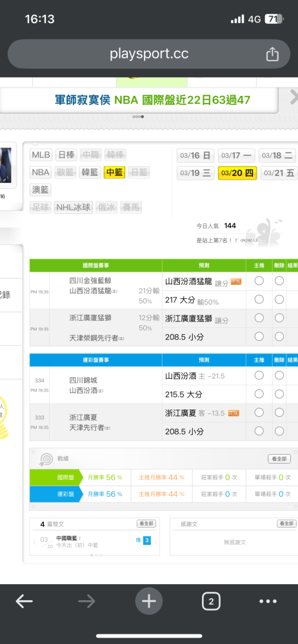Screen dimensions: 298x644
Task: Click the 運彩盤賽事 table header
Action: [x=95, y=360]
